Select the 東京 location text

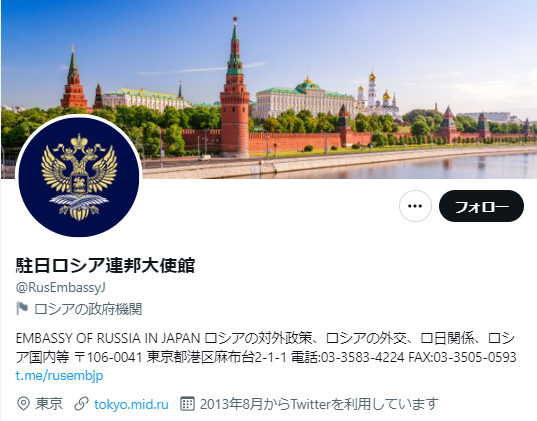pos(49,404)
